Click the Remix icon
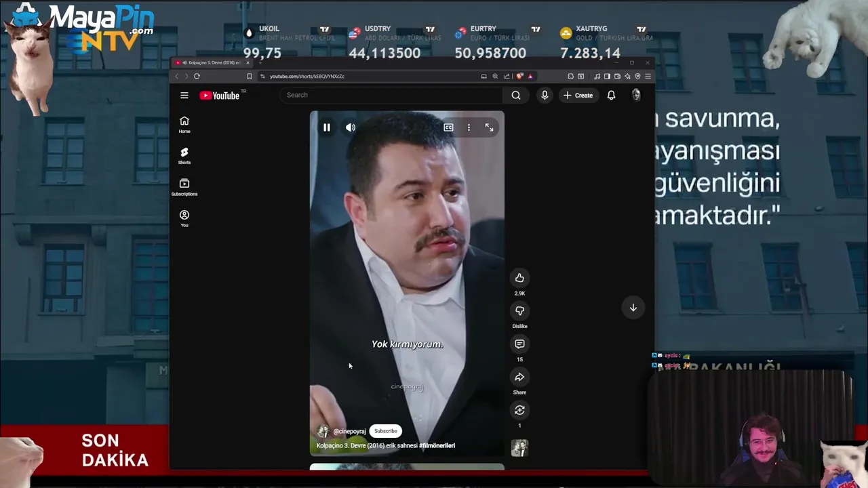 [x=519, y=410]
